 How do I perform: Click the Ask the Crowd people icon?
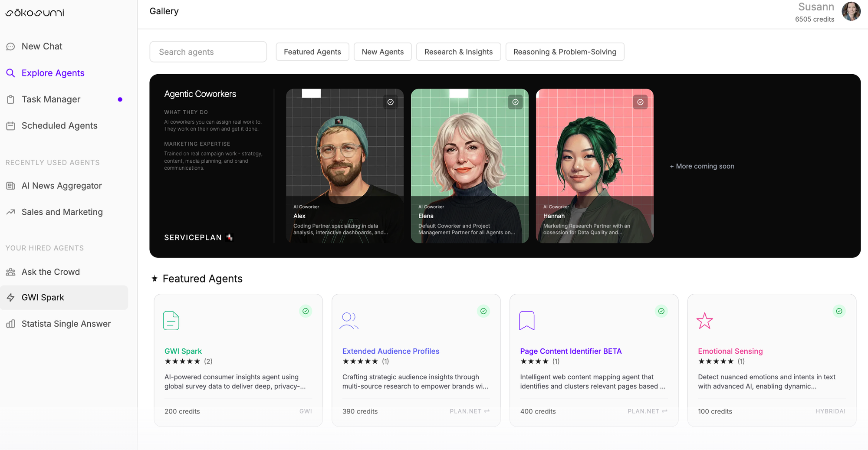[x=11, y=272]
